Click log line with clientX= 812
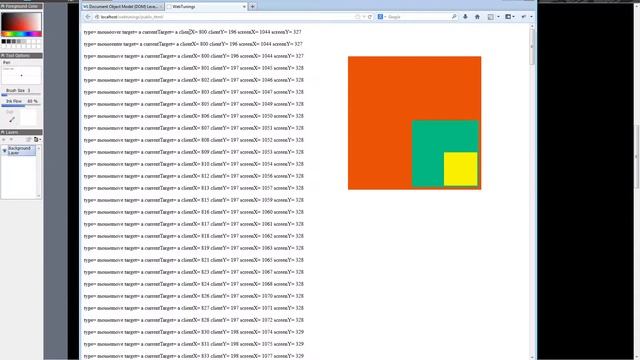640x360 pixels. (x=193, y=176)
